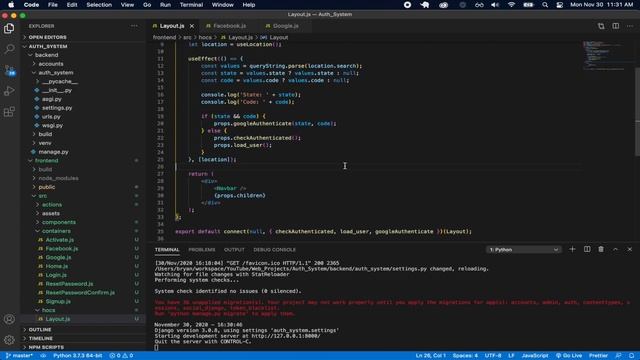640x360 pixels.
Task: Create a new terminal with plus icon
Action: pyautogui.click(x=572, y=249)
